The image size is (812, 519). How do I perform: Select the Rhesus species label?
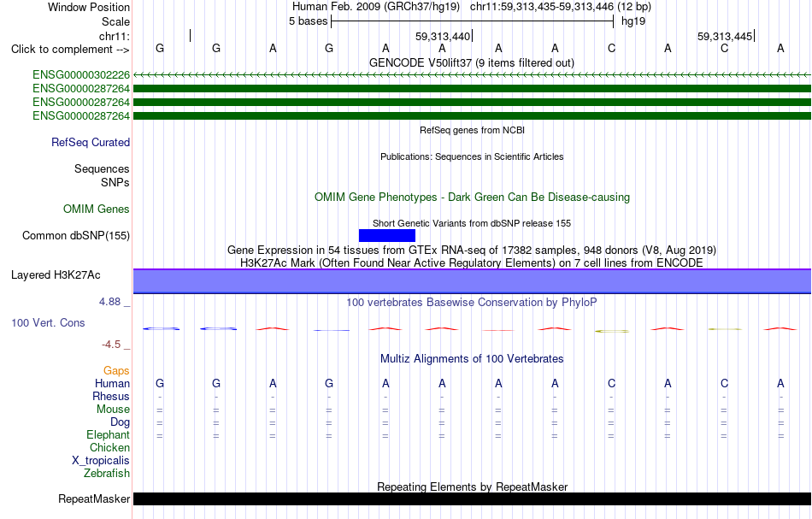111,396
